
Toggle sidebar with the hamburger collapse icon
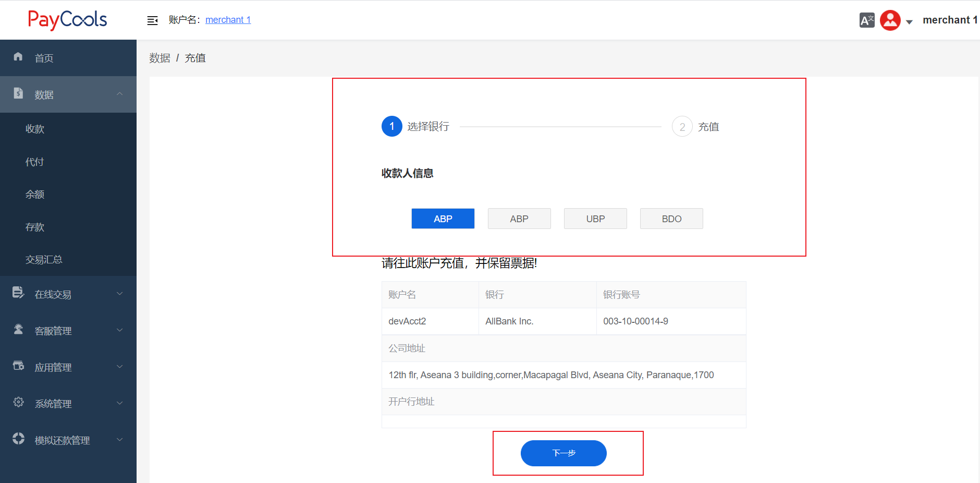152,20
